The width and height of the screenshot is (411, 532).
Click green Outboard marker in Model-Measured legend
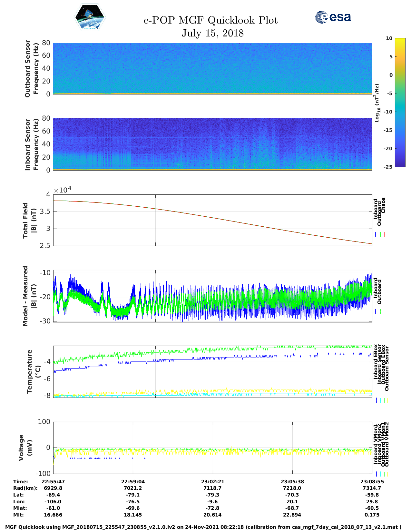coord(380,311)
